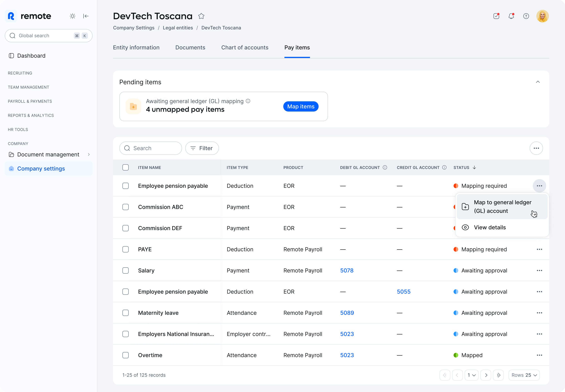The image size is (565, 392).
Task: Open GL account link 5078 for Salary
Action: pos(347,270)
